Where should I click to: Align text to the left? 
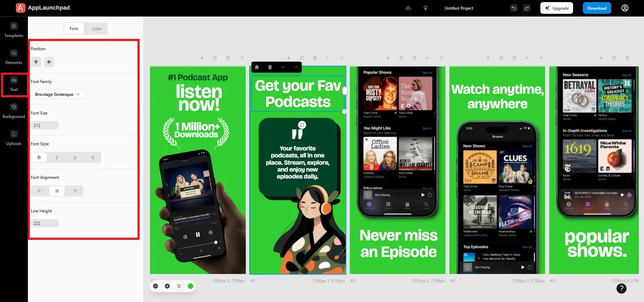[x=39, y=191]
